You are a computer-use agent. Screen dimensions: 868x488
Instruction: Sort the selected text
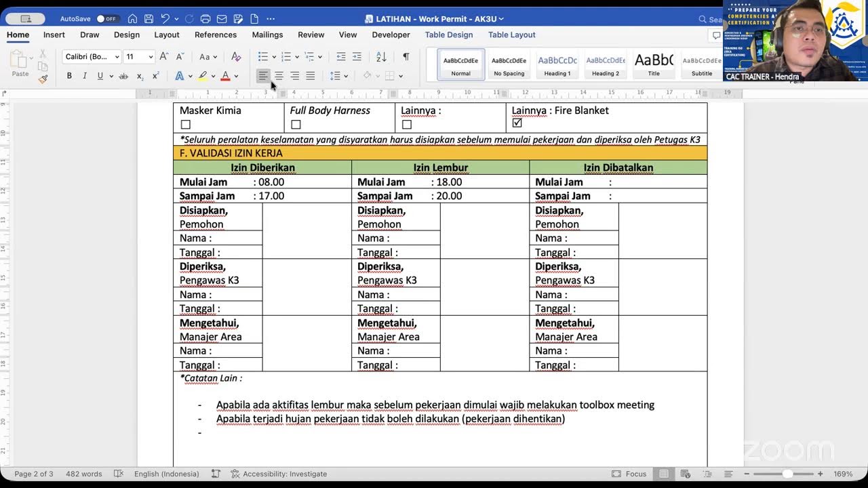381,57
